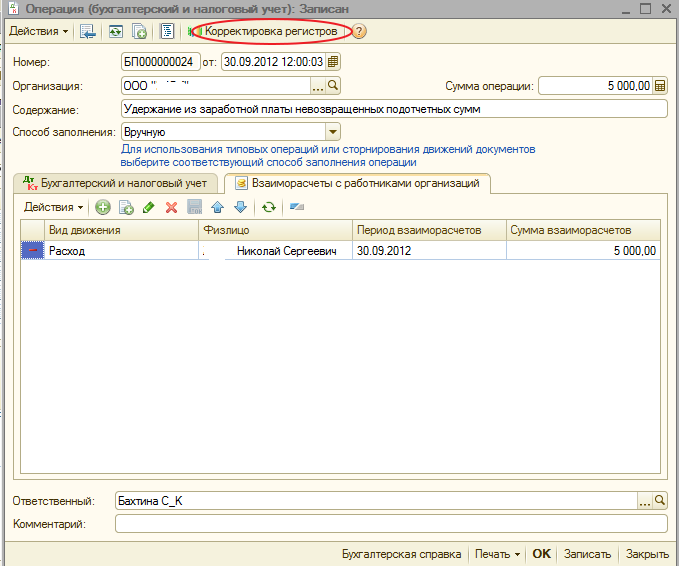Image resolution: width=679 pixels, height=566 pixels.
Task: Click the pencil Edit row icon
Action: 149,207
